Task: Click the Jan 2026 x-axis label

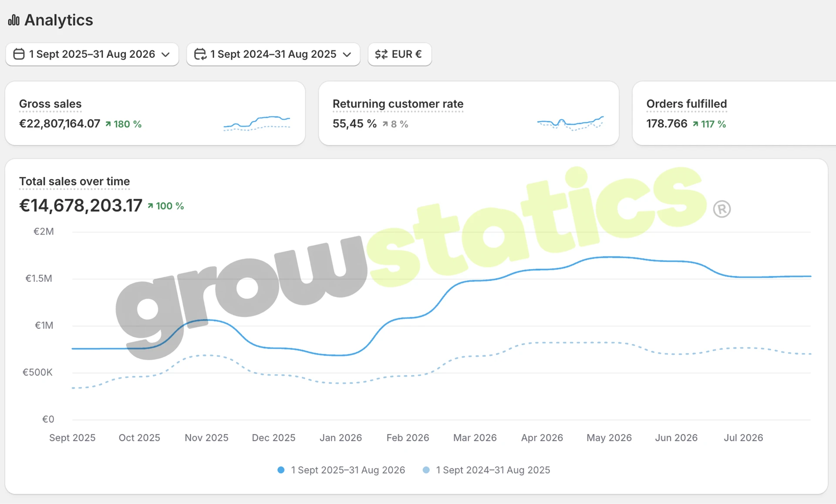Action: [x=340, y=437]
